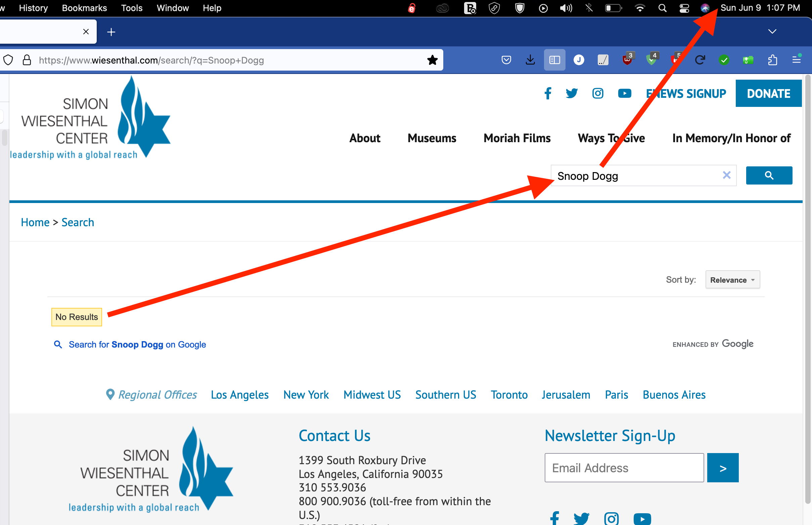Open the footer Facebook icon
812x525 pixels.
click(x=554, y=518)
